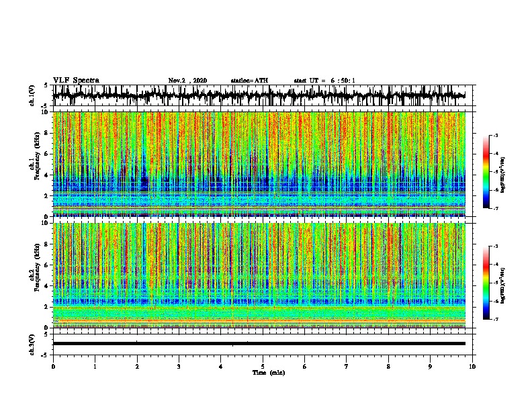Select the 'Nov.2 , 2020' date text
Screen dimensions: 532x411
point(187,81)
